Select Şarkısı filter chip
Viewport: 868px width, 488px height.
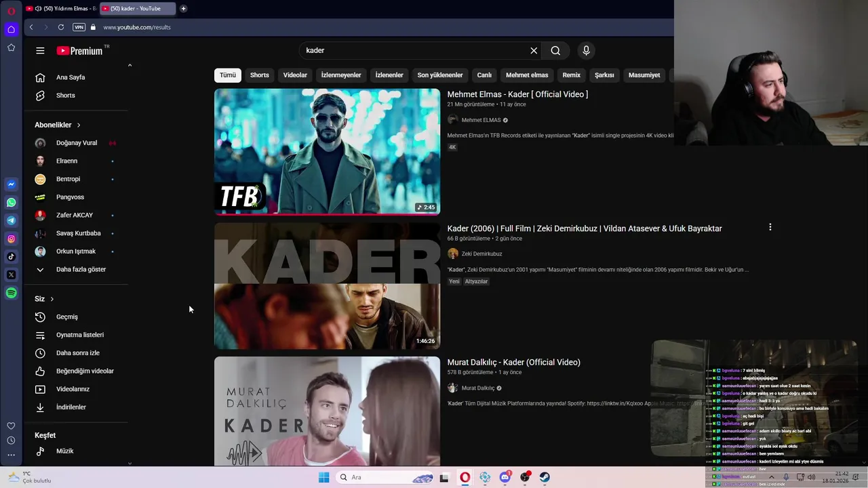pyautogui.click(x=604, y=75)
